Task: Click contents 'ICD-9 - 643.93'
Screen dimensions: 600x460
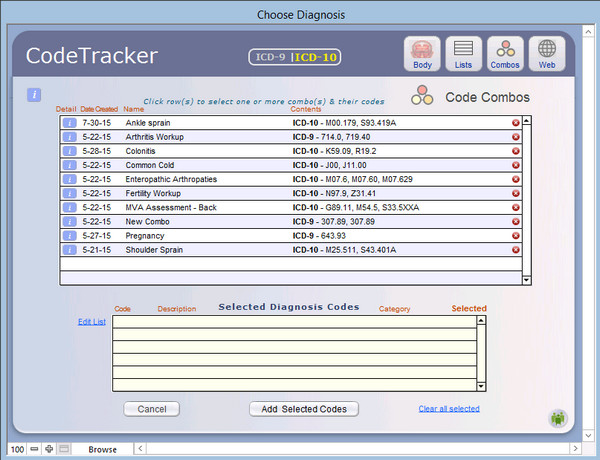Action: (319, 236)
